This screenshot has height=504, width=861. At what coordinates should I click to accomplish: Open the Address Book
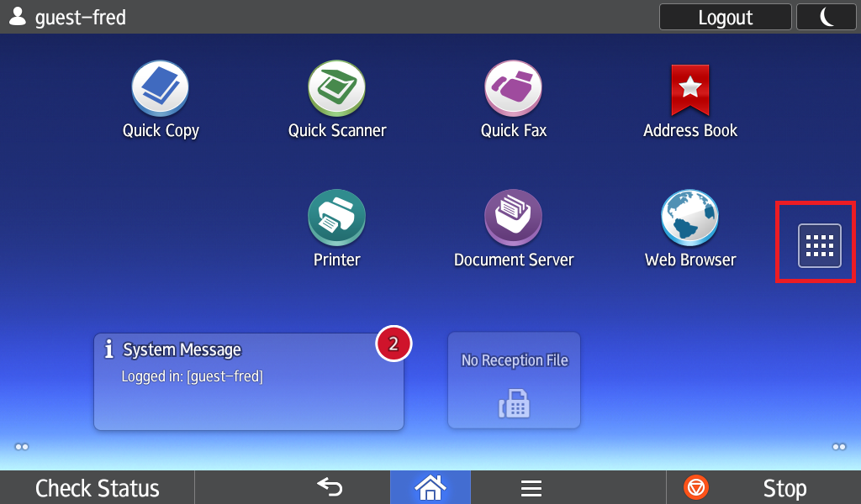point(689,91)
